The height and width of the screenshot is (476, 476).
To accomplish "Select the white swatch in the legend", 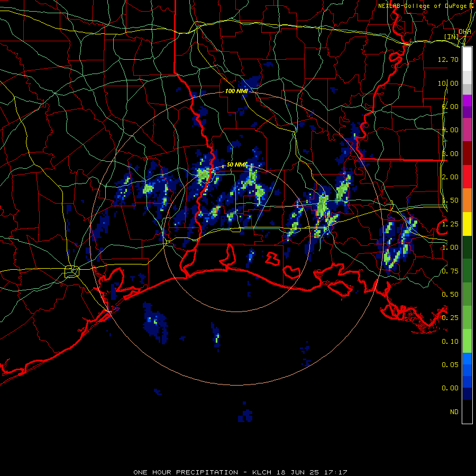I will click(467, 59).
